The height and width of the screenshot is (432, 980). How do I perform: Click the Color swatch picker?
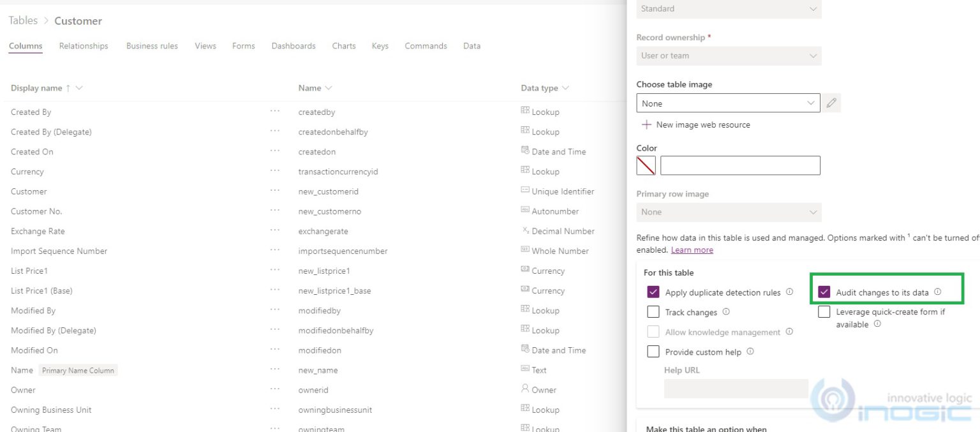[x=645, y=165]
